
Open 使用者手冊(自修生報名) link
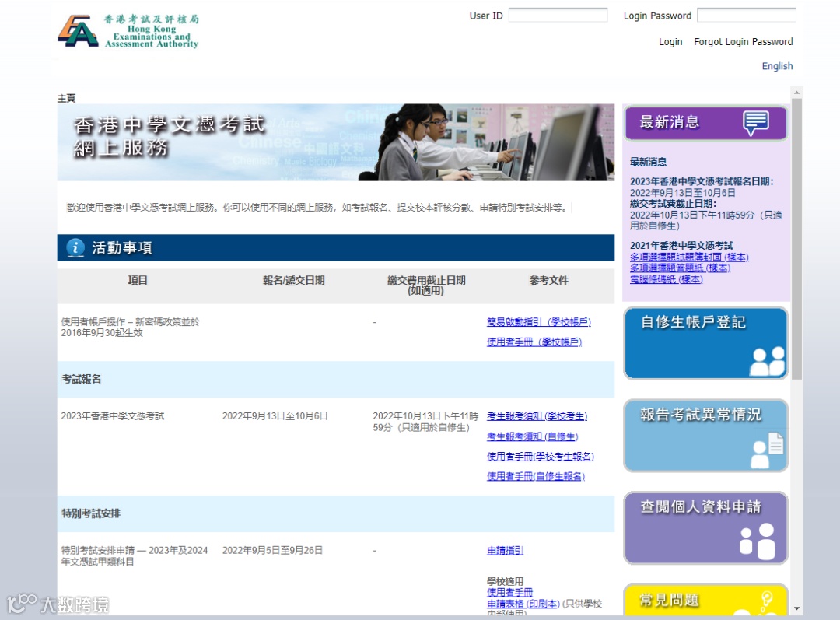tap(536, 476)
